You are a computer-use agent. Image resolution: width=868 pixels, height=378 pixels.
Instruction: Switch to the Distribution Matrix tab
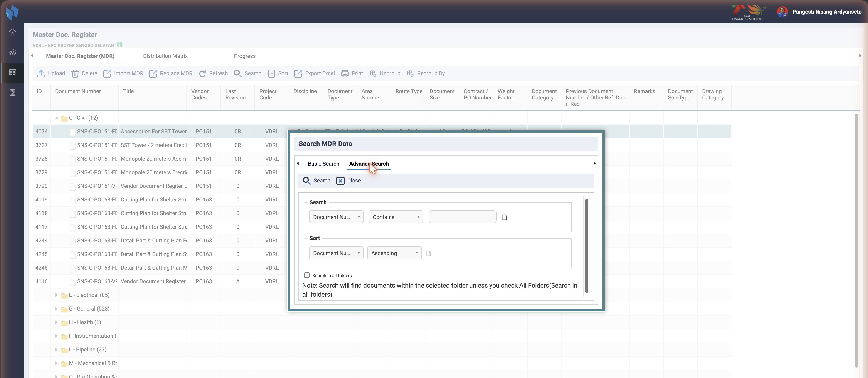coord(165,56)
